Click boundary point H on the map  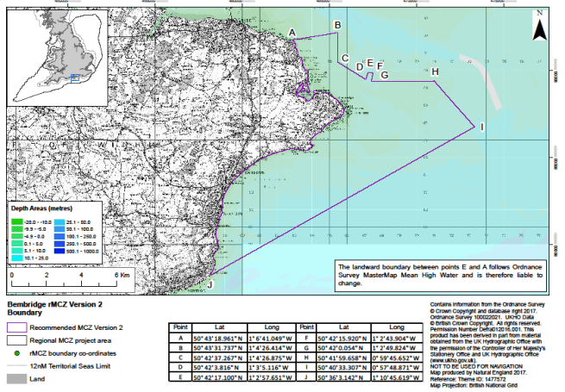point(435,72)
